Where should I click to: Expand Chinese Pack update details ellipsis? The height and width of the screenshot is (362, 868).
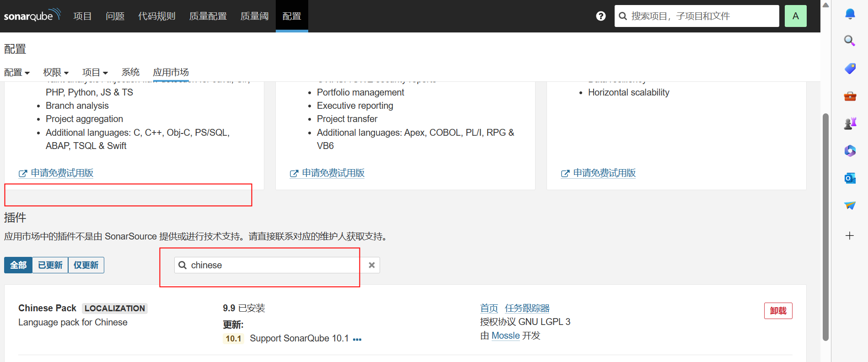click(x=357, y=339)
